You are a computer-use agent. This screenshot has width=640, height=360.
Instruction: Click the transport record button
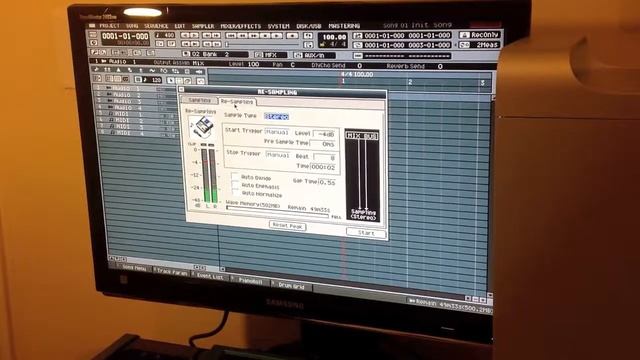tap(292, 36)
